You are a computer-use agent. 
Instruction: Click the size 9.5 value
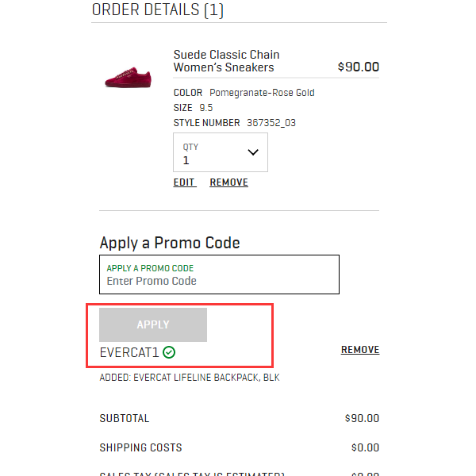(205, 108)
